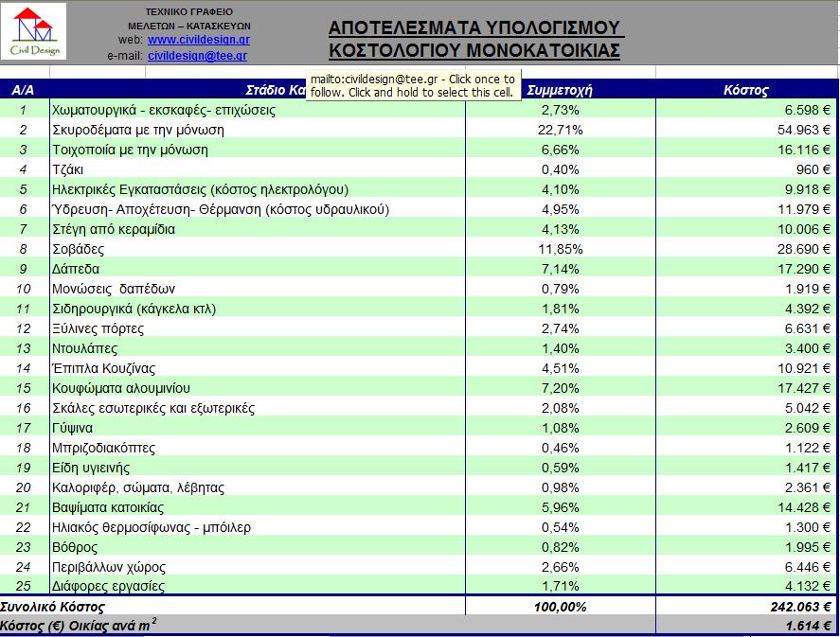Select the 7,20% participation cell
This screenshot has width=840, height=637.
(561, 388)
